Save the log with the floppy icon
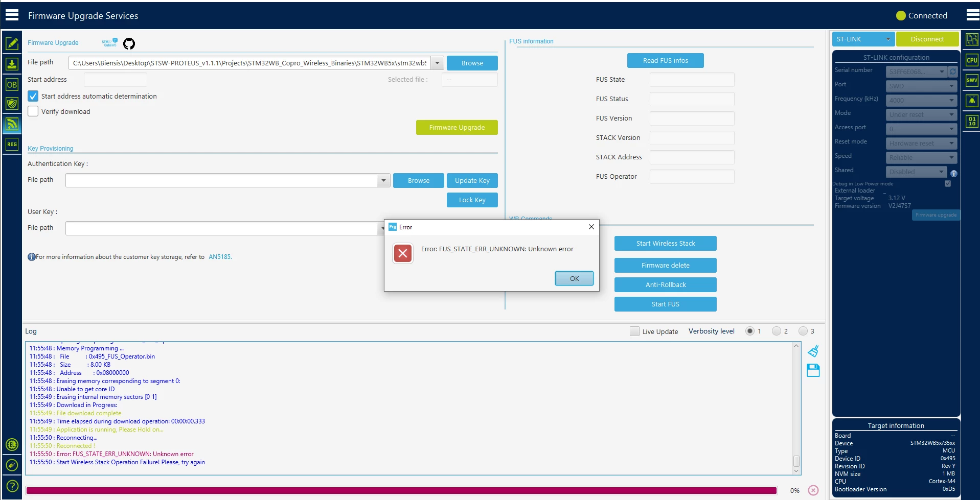 pyautogui.click(x=813, y=370)
